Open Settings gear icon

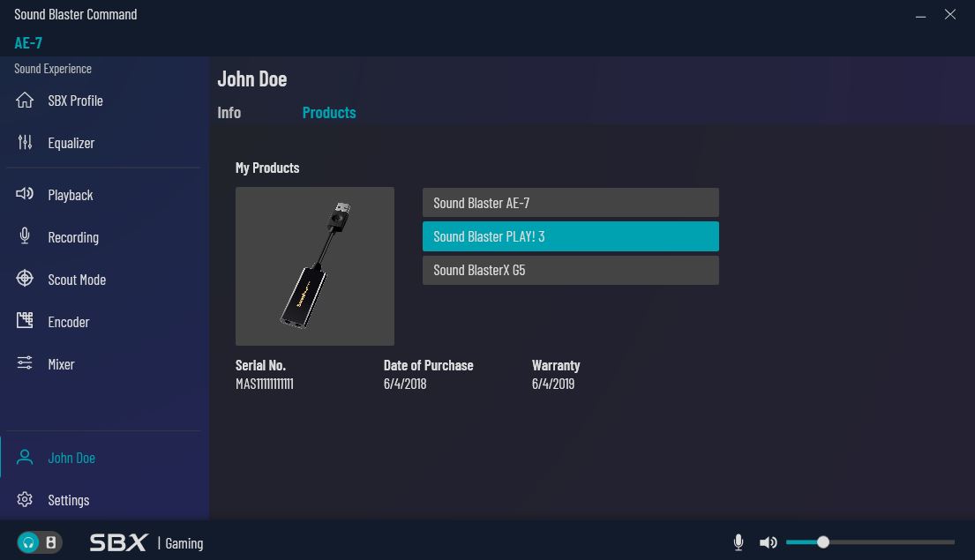click(25, 500)
